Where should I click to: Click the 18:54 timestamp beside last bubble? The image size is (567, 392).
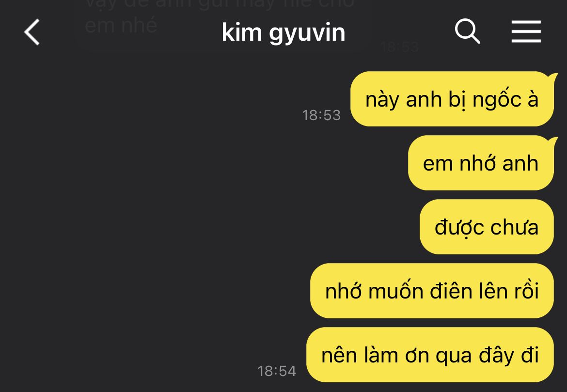277,371
